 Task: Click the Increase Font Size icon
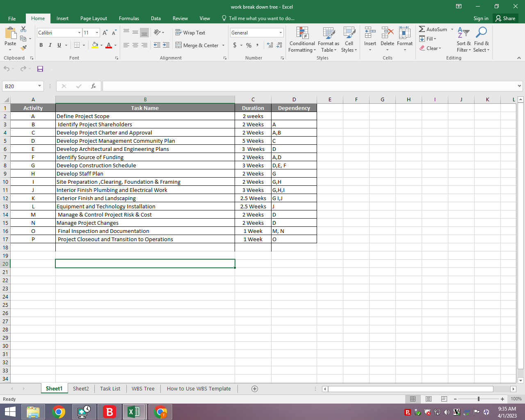[x=105, y=33]
